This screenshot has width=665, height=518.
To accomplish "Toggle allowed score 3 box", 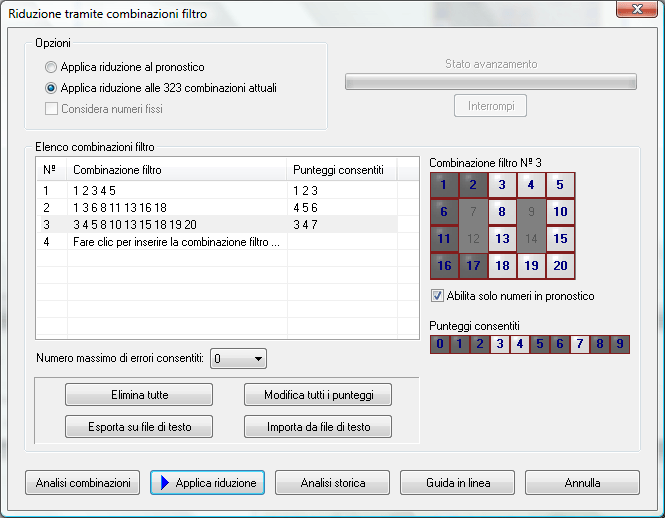I will tap(499, 344).
